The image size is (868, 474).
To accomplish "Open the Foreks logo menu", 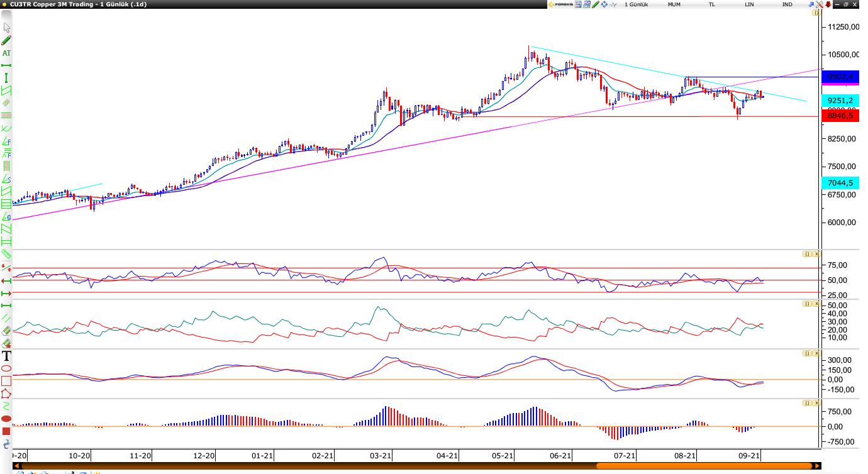I will 560,4.
